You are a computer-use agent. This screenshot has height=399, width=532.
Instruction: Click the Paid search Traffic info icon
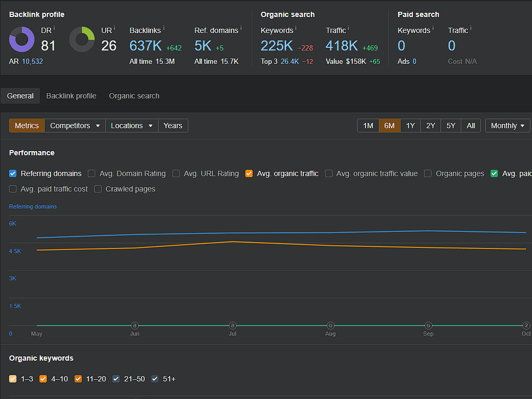pyautogui.click(x=471, y=28)
